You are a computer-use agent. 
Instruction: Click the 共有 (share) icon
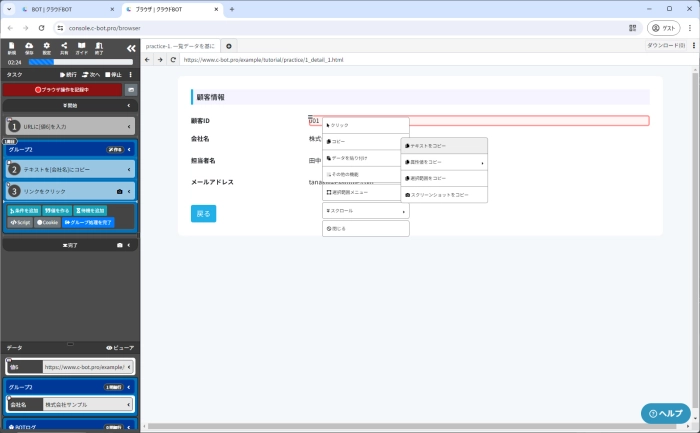[64, 47]
